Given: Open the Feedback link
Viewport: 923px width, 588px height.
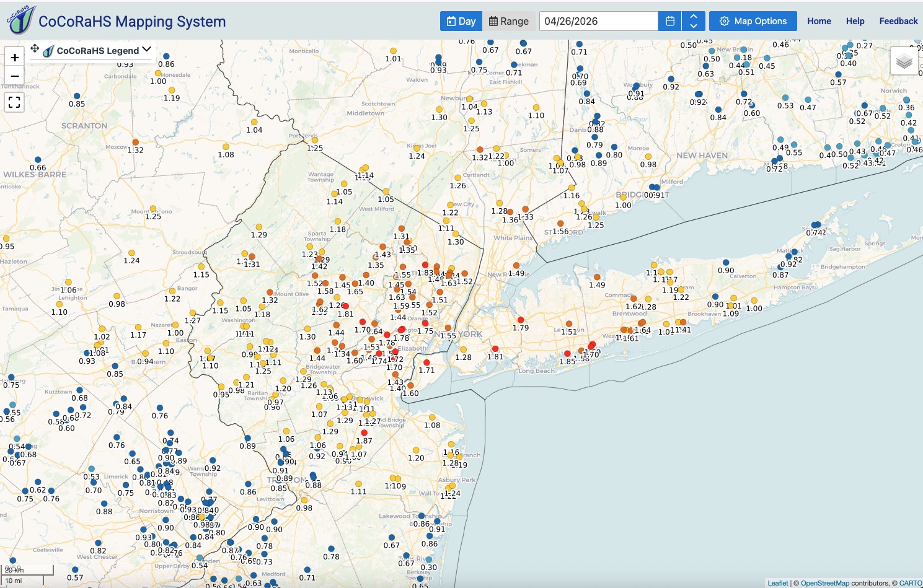Looking at the screenshot, I should (898, 21).
